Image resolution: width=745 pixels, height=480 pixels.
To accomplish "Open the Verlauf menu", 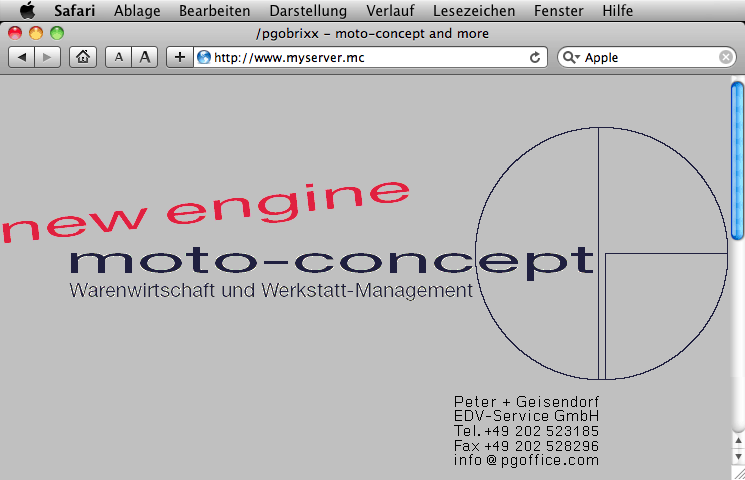I will coord(390,11).
